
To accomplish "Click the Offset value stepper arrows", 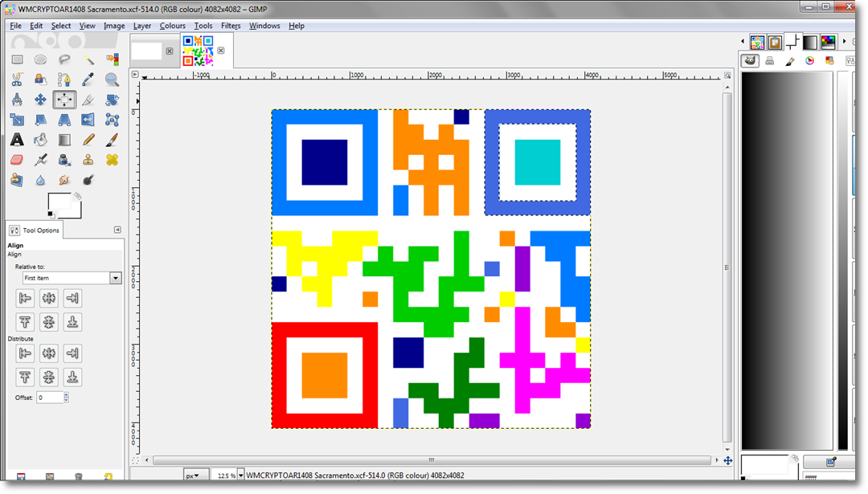I will pyautogui.click(x=67, y=397).
